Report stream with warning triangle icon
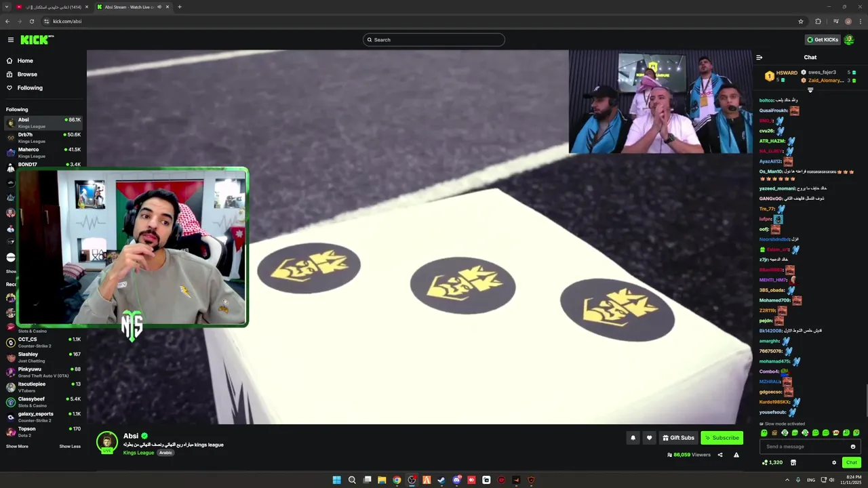The height and width of the screenshot is (488, 868). click(x=736, y=455)
